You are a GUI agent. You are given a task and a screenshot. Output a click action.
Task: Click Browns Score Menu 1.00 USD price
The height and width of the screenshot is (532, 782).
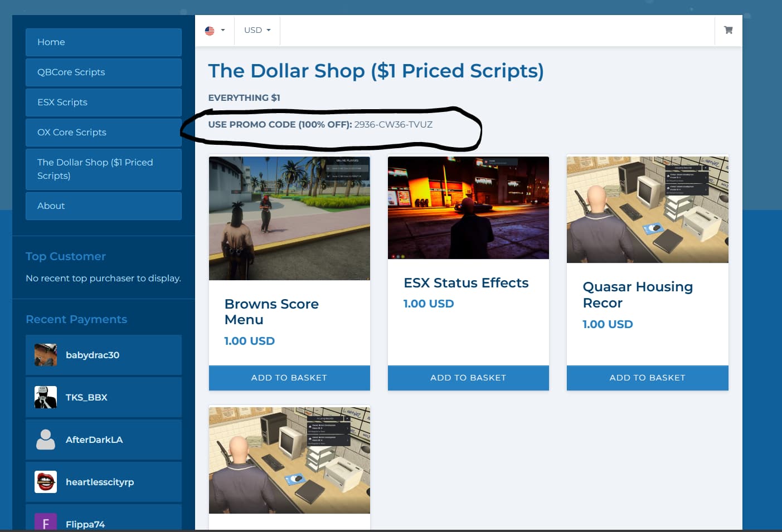click(249, 341)
